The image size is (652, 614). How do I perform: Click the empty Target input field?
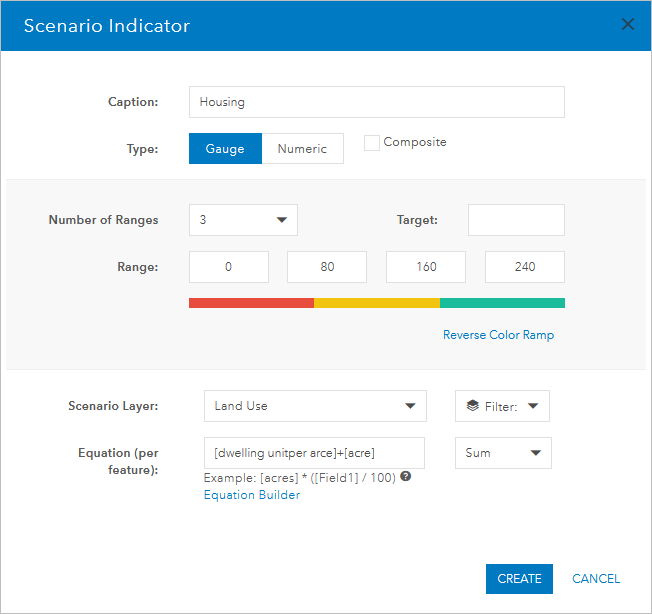[516, 220]
